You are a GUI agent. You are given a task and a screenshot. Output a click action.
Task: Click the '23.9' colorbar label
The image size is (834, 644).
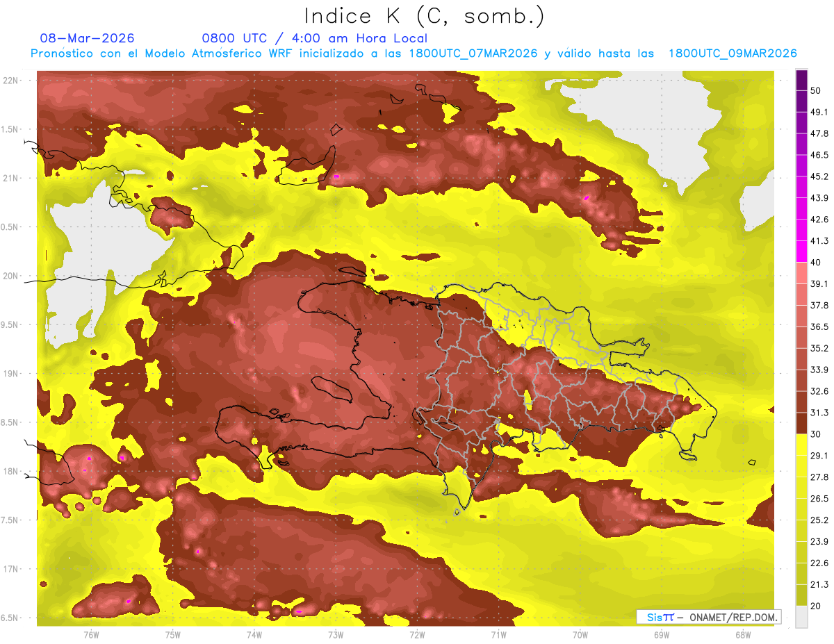click(x=819, y=541)
